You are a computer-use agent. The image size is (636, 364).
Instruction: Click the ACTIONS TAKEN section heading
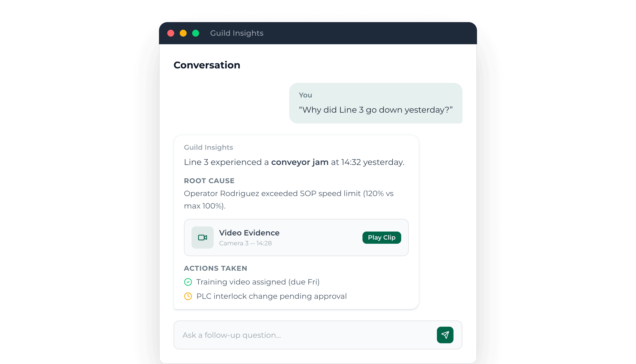coord(215,268)
